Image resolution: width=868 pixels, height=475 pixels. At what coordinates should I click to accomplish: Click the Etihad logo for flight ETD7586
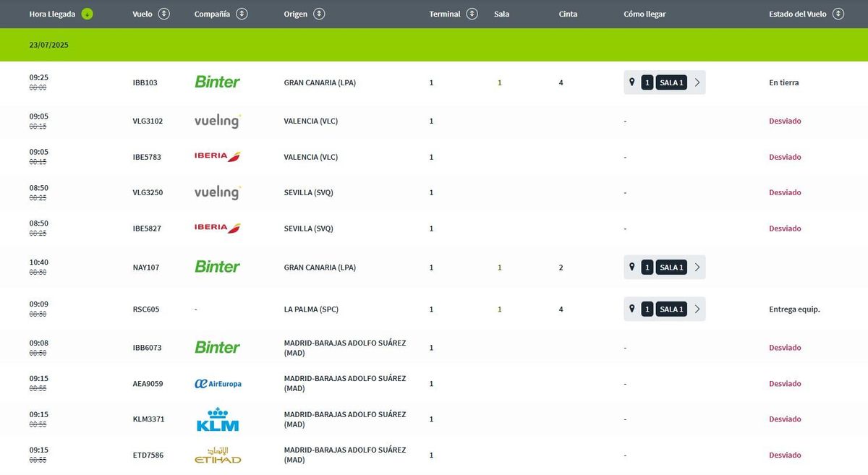[218, 455]
